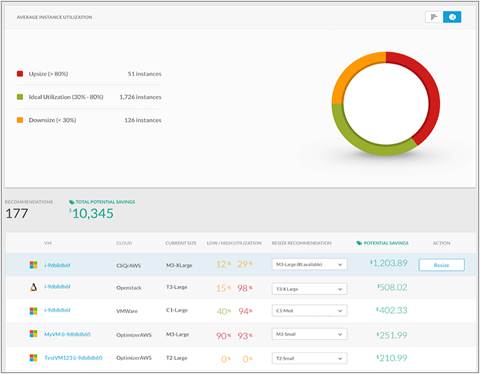Click the Upsize (> 80%) legend label

point(48,74)
